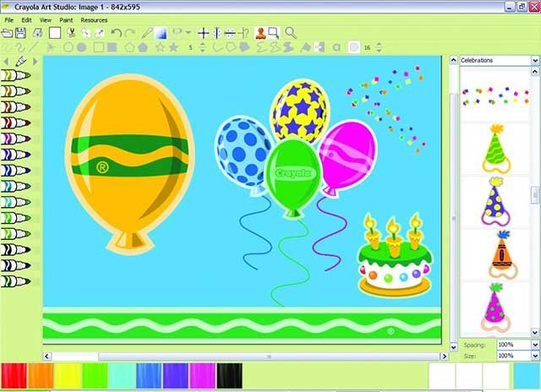The width and height of the screenshot is (541, 392).
Task: Select the outlined square shape
Action: (99, 47)
